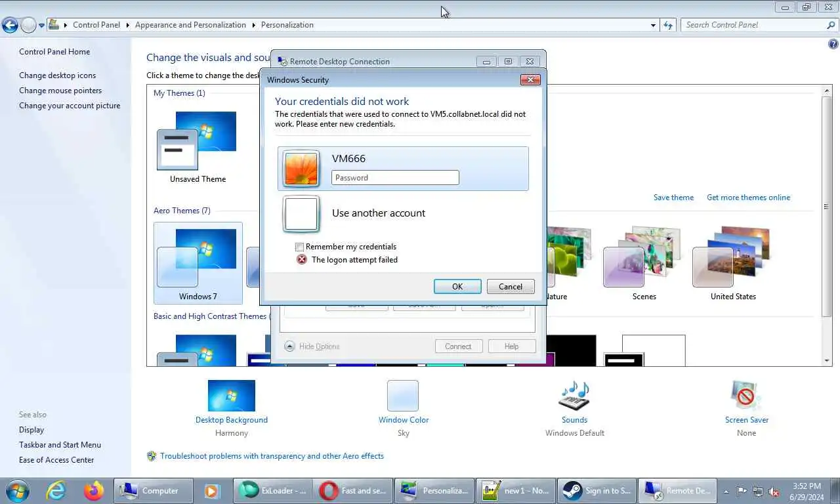Viewport: 840px width, 504px height.
Task: Expand arrow after Appearance and Personalization
Action: point(253,25)
